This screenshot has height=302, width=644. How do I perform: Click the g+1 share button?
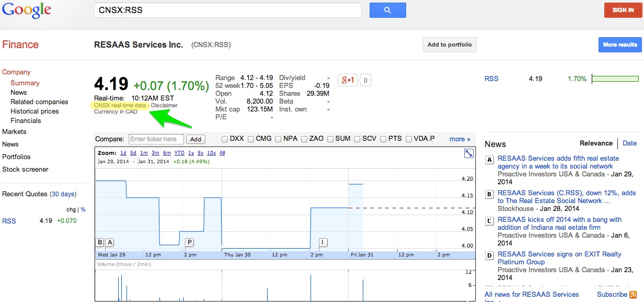(347, 80)
